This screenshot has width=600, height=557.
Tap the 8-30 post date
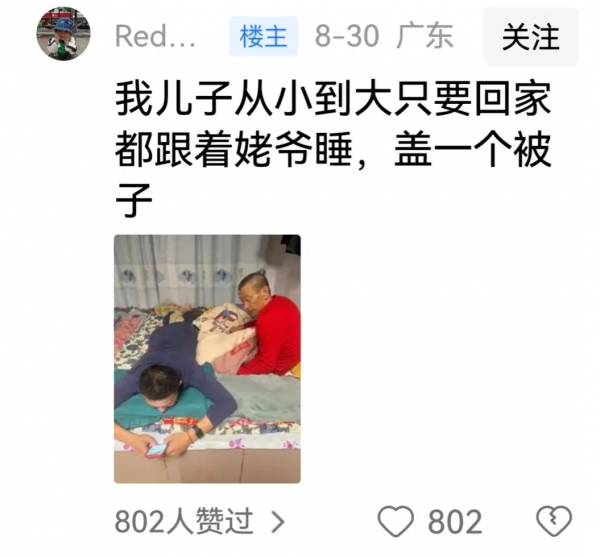(347, 36)
